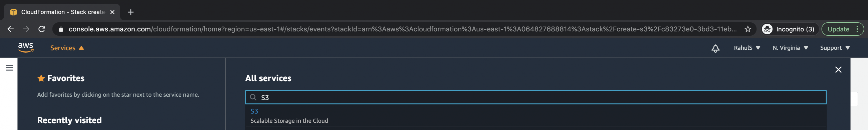Screen dimensions: 868x130
Task: Expand the RahulS account dropdown
Action: point(747,48)
